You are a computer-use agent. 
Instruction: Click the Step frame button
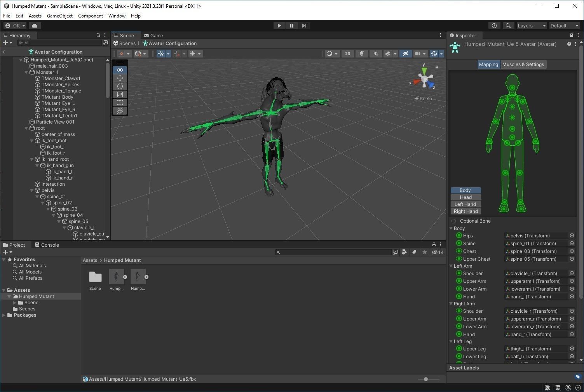click(304, 26)
